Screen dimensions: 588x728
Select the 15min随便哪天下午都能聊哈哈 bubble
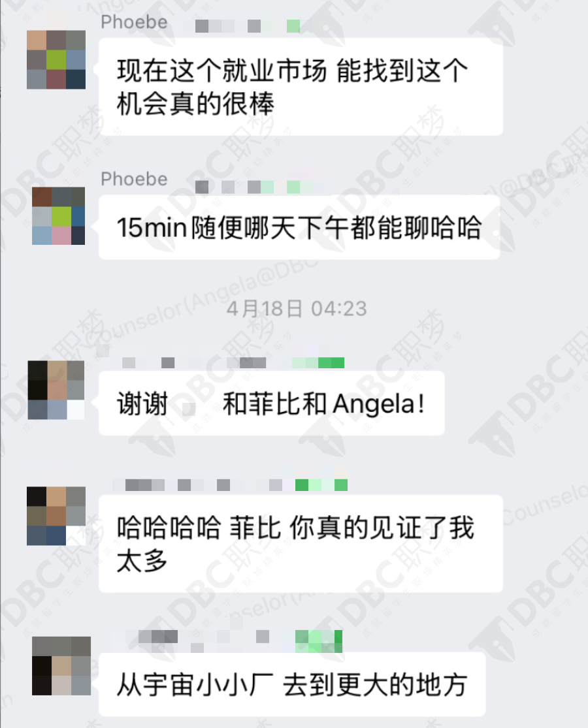299,227
